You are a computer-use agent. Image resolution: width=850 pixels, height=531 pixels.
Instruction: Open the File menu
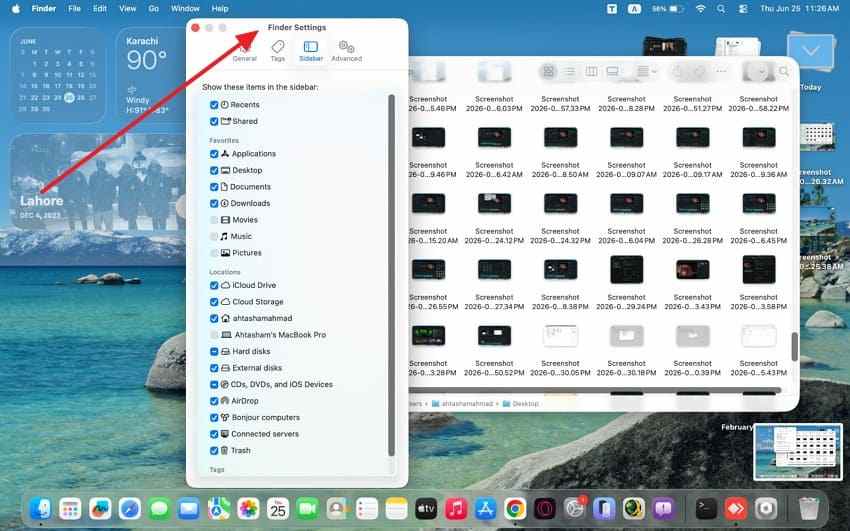tap(74, 9)
